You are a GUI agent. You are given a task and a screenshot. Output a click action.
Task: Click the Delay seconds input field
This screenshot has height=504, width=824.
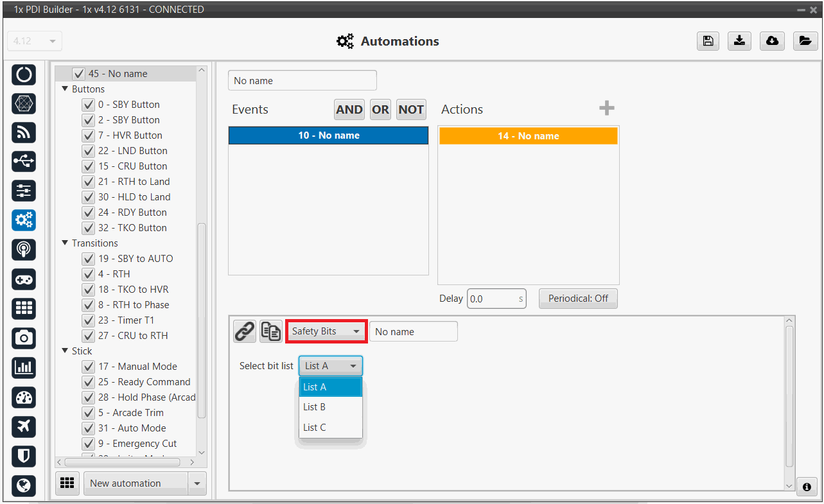491,299
